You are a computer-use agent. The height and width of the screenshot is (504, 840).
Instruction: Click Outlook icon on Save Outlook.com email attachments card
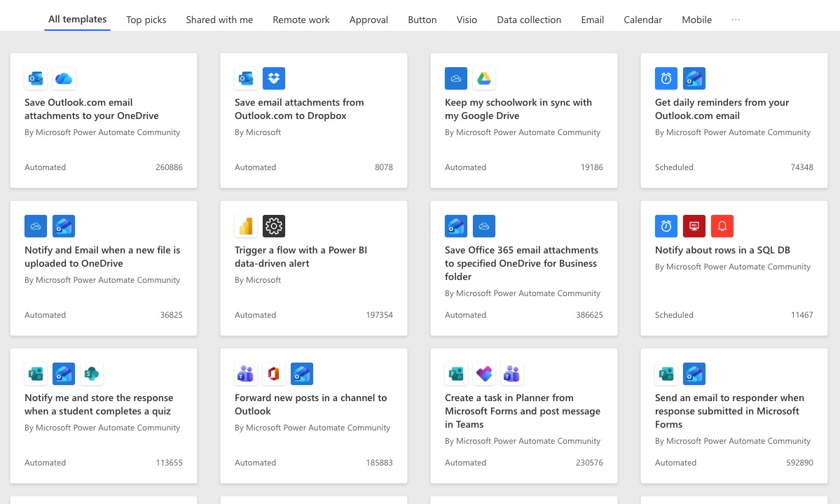pyautogui.click(x=36, y=78)
